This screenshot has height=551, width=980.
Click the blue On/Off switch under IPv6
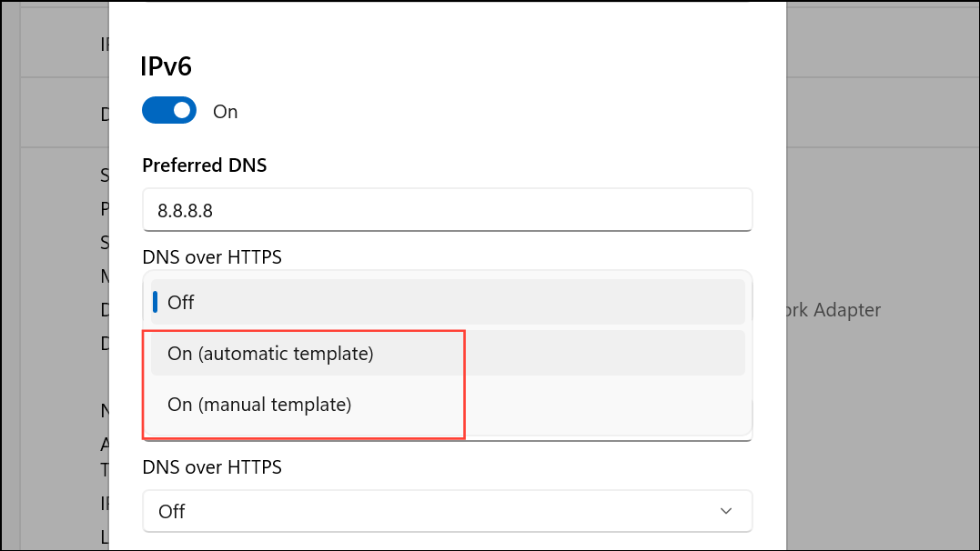[x=168, y=110]
